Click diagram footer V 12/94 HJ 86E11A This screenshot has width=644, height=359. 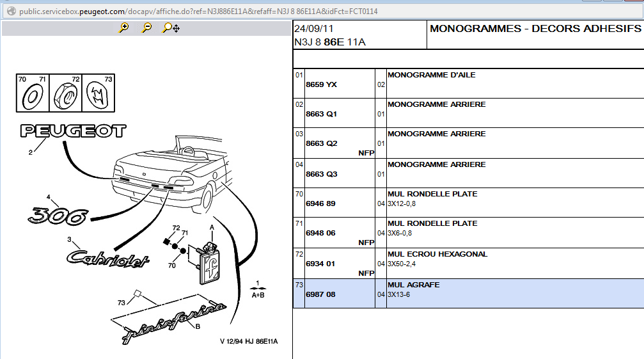pos(249,341)
